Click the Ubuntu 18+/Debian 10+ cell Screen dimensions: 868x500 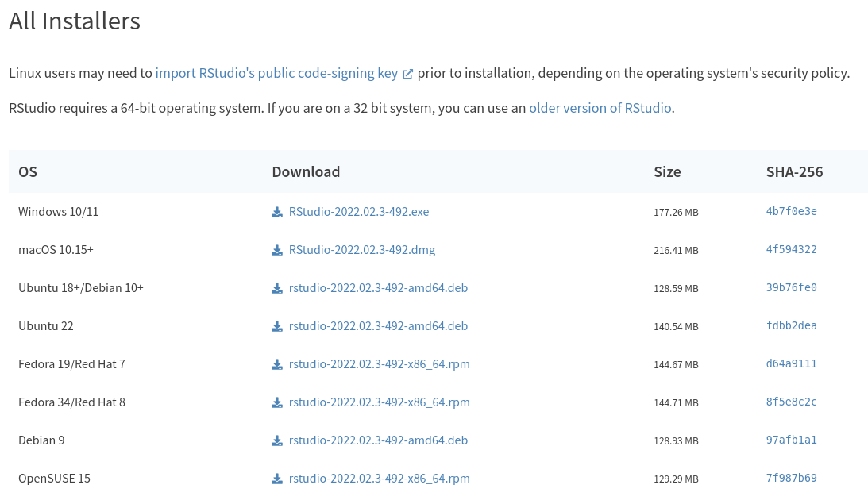coord(81,288)
